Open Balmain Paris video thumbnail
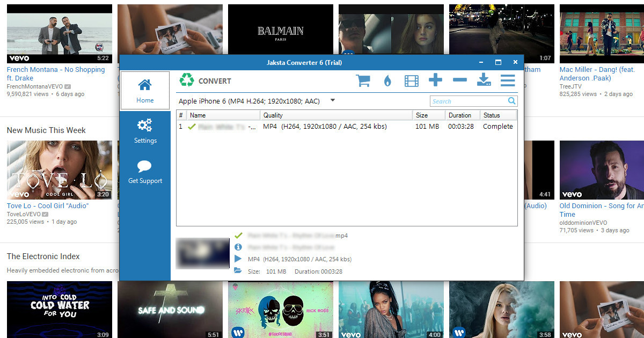The width and height of the screenshot is (644, 338). (281, 31)
